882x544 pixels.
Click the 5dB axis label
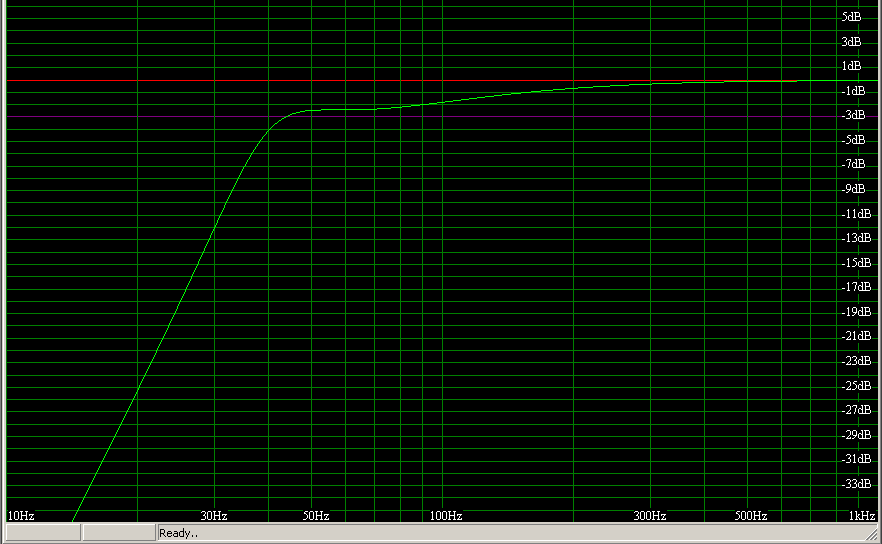point(851,17)
